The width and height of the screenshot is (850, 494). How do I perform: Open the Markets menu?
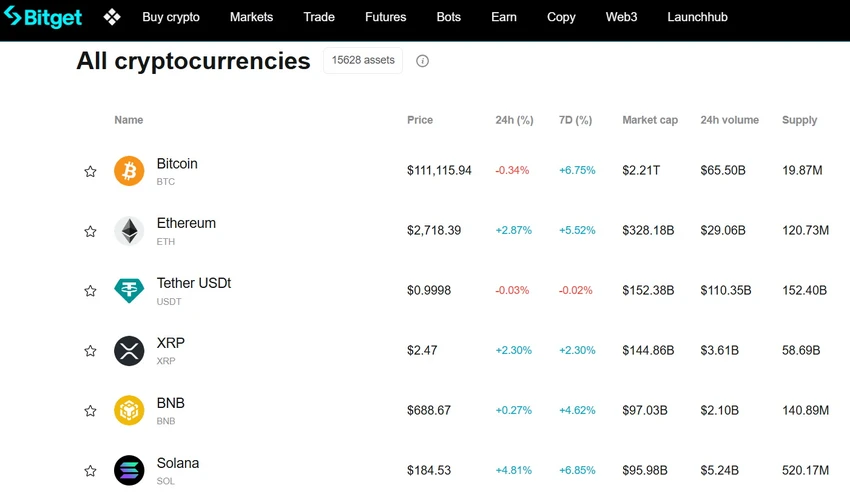tap(252, 17)
